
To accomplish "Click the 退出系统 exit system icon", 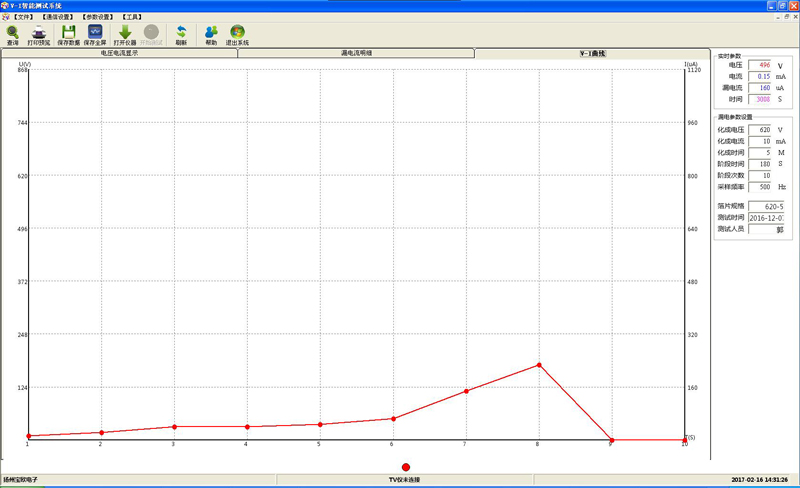I will point(237,35).
